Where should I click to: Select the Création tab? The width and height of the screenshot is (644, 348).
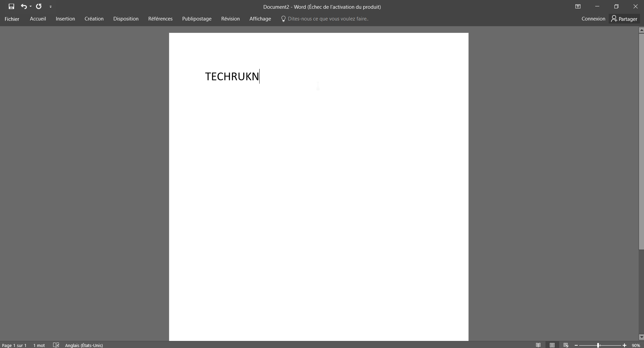(x=94, y=19)
